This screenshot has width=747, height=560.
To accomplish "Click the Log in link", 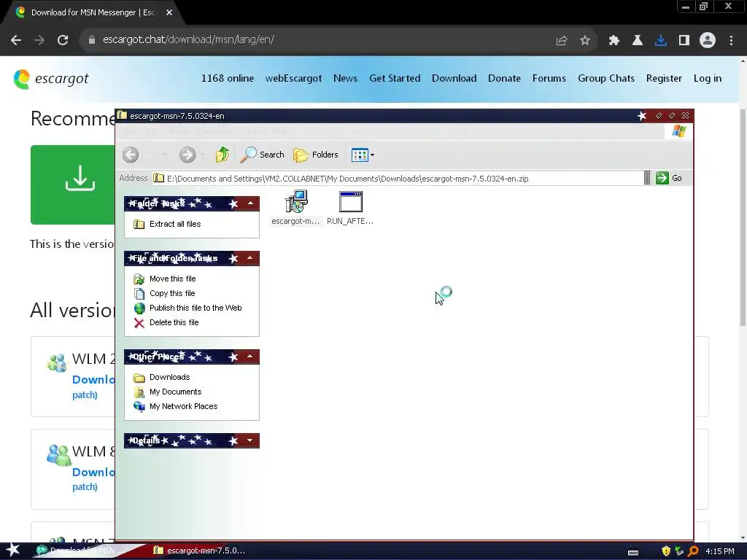I will (x=708, y=79).
